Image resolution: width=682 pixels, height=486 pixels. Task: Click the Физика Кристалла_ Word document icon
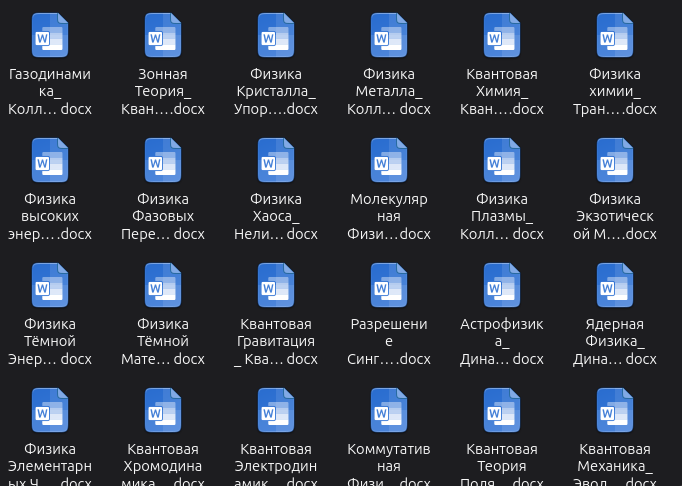276,35
